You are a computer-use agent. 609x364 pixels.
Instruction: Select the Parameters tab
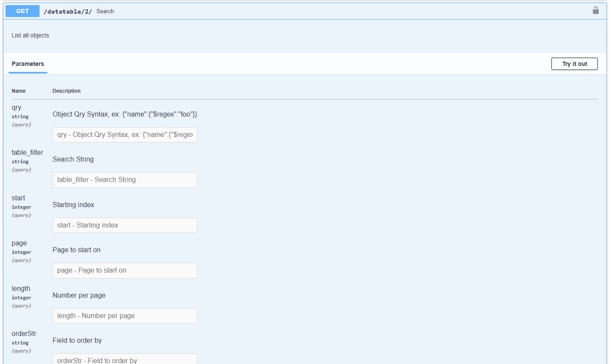tap(28, 64)
